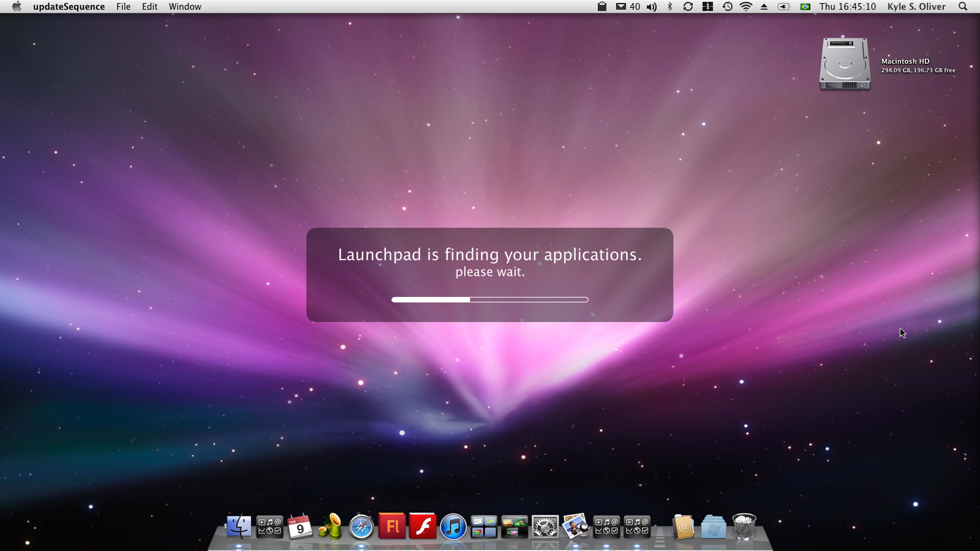Open the Brazil flag input menu
The height and width of the screenshot is (551, 980).
click(x=805, y=7)
